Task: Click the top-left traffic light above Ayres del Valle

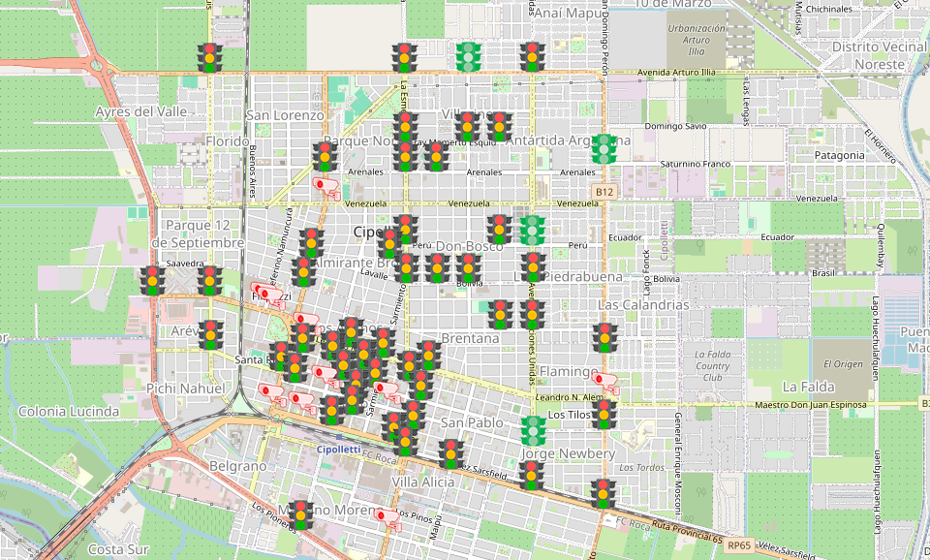Action: pyautogui.click(x=209, y=57)
